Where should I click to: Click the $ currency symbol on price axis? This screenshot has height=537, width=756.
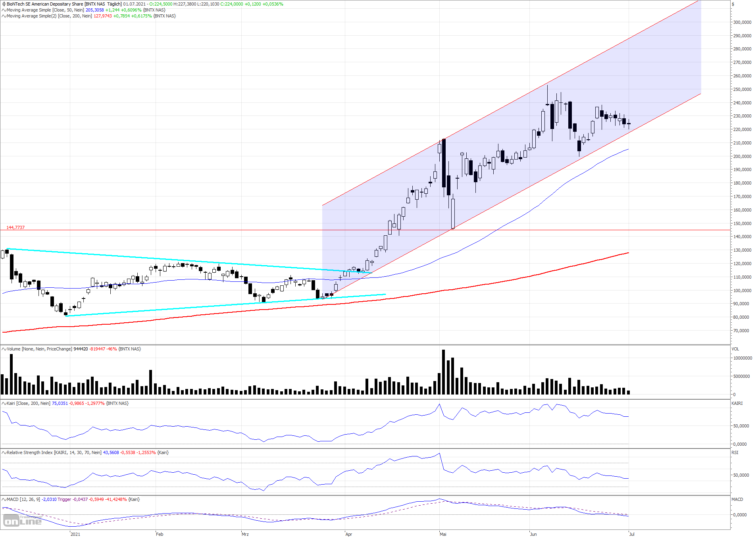click(x=733, y=4)
